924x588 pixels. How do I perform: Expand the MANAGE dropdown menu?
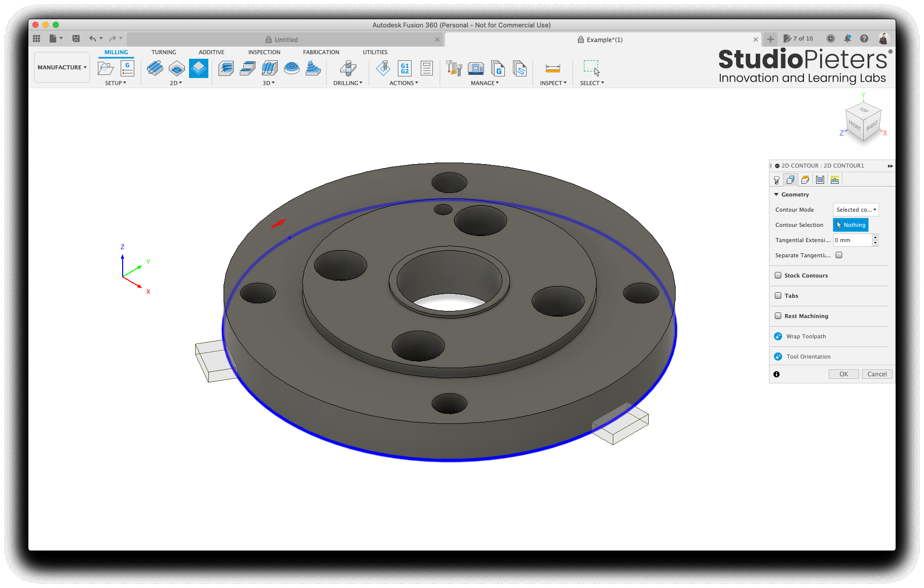click(x=485, y=83)
